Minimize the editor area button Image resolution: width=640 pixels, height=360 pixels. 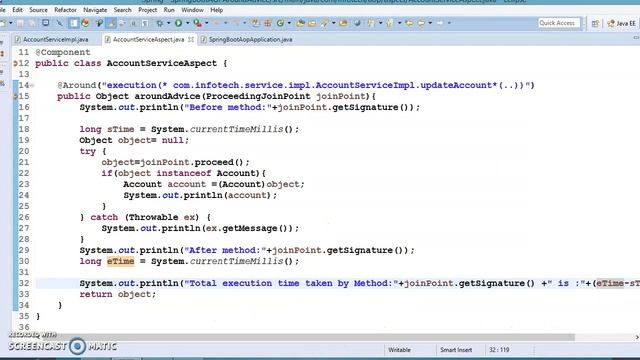tap(636, 38)
